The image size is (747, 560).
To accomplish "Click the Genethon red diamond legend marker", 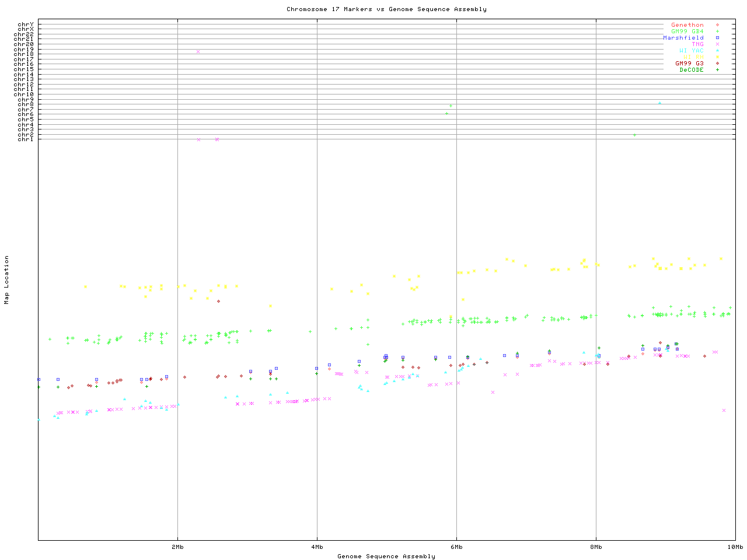I will tap(717, 25).
